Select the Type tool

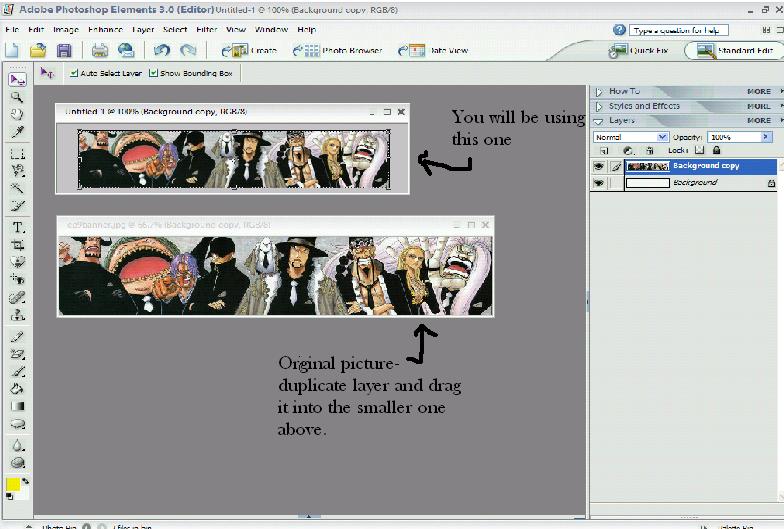tap(18, 228)
